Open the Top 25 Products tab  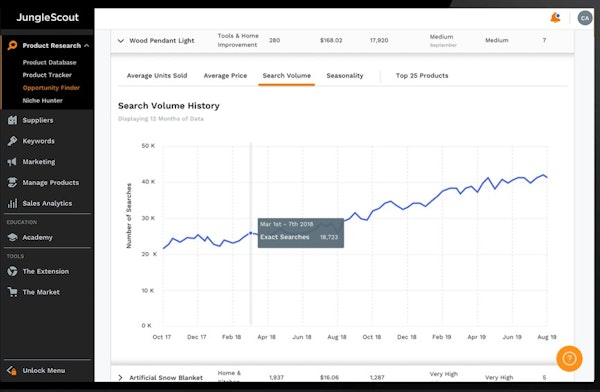pyautogui.click(x=422, y=76)
